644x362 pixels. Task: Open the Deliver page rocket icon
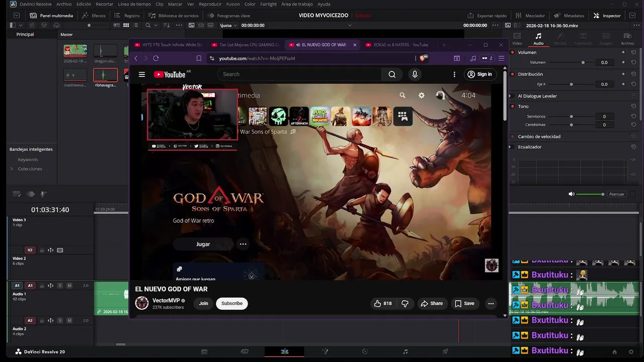(x=445, y=351)
